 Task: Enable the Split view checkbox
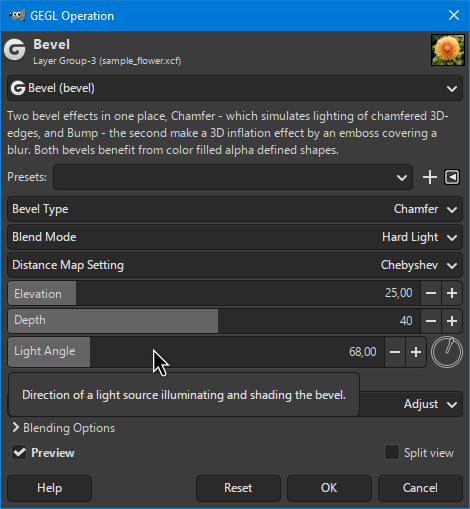click(x=392, y=453)
